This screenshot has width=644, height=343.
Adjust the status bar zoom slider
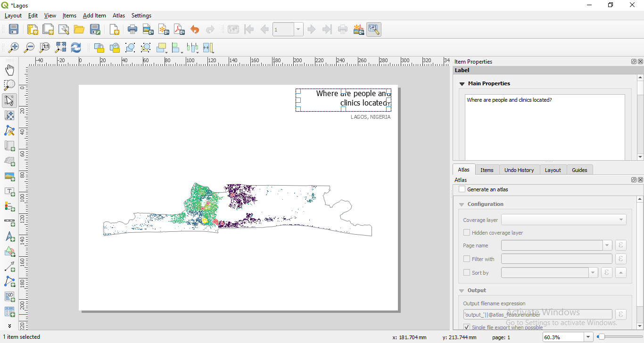click(x=601, y=337)
